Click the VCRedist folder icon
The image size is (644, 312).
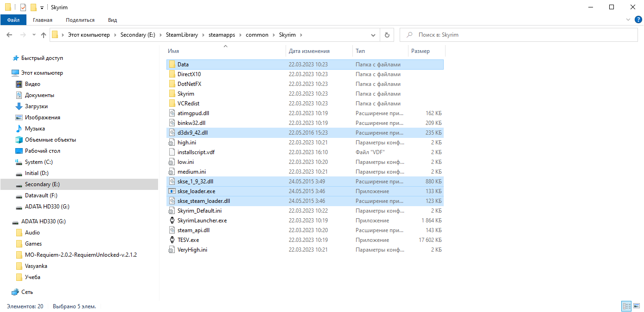172,104
